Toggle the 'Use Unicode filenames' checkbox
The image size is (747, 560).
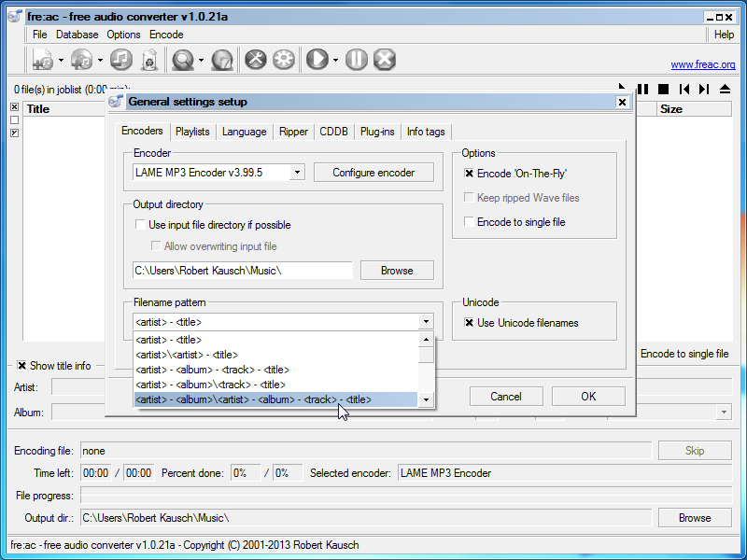point(470,323)
